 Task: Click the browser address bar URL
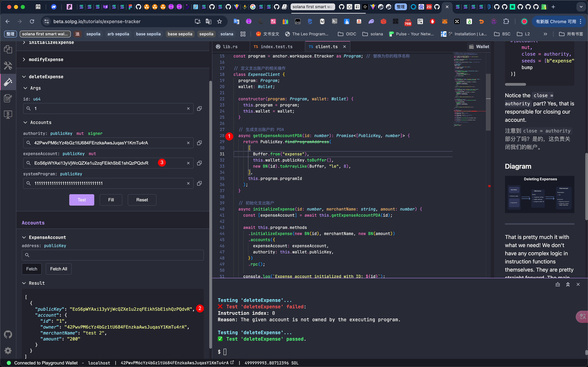pos(97,22)
